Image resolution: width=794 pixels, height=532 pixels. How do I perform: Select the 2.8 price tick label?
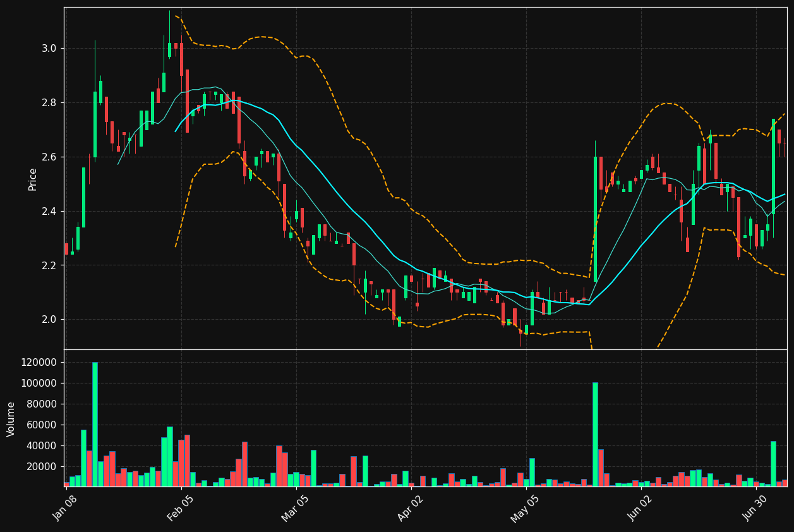pyautogui.click(x=49, y=103)
